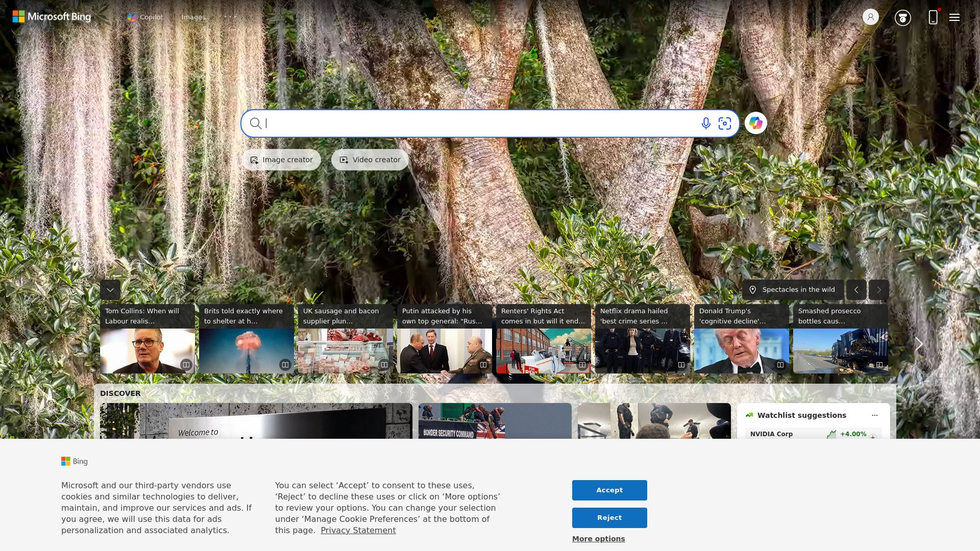Open the Watchlist suggestions overflow menu
Viewport: 980px width, 551px height.
874,415
